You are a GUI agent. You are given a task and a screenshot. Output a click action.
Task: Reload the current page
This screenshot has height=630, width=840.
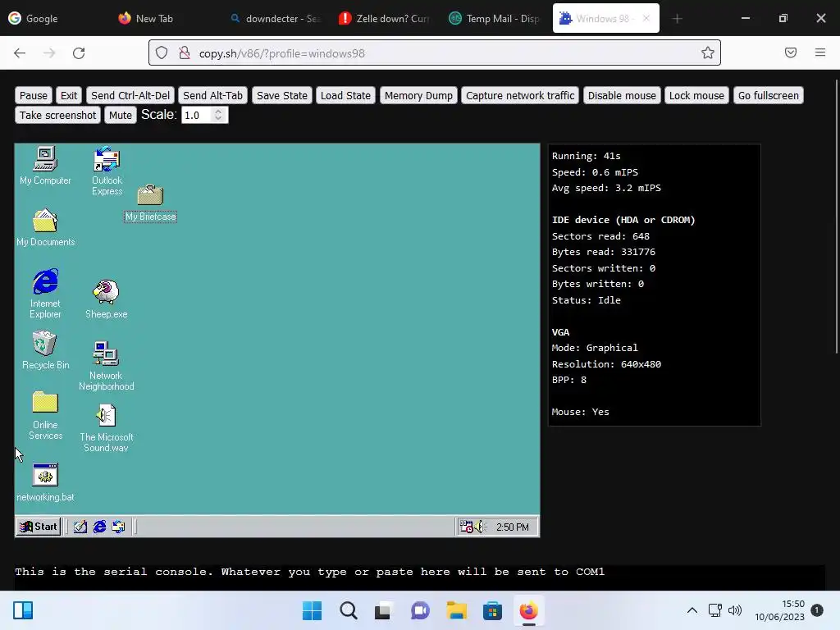pyautogui.click(x=79, y=53)
